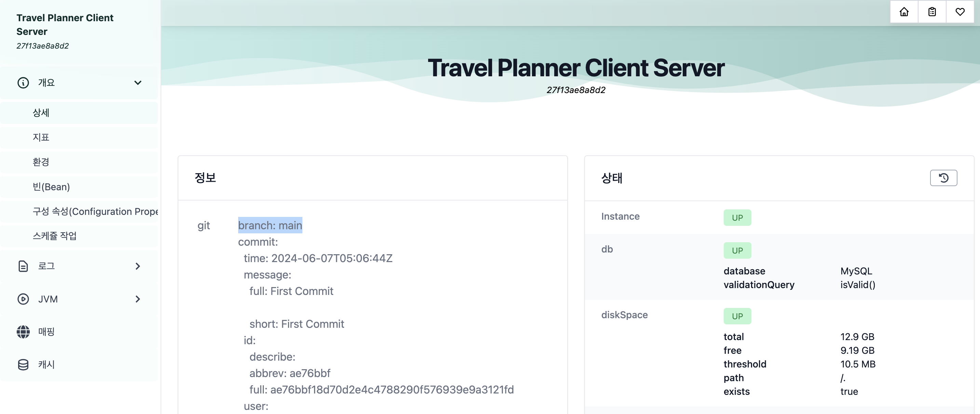This screenshot has width=980, height=414.
Task: Click the database icon beside 캐시
Action: point(23,364)
